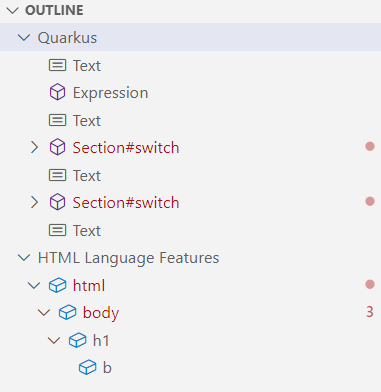This screenshot has height=392, width=381.
Task: Select the first Section#switch label
Action: [126, 148]
